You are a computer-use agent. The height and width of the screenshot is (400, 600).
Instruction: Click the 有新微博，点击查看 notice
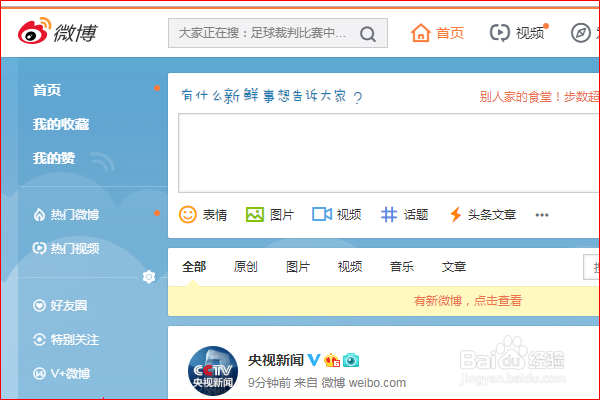(x=467, y=300)
